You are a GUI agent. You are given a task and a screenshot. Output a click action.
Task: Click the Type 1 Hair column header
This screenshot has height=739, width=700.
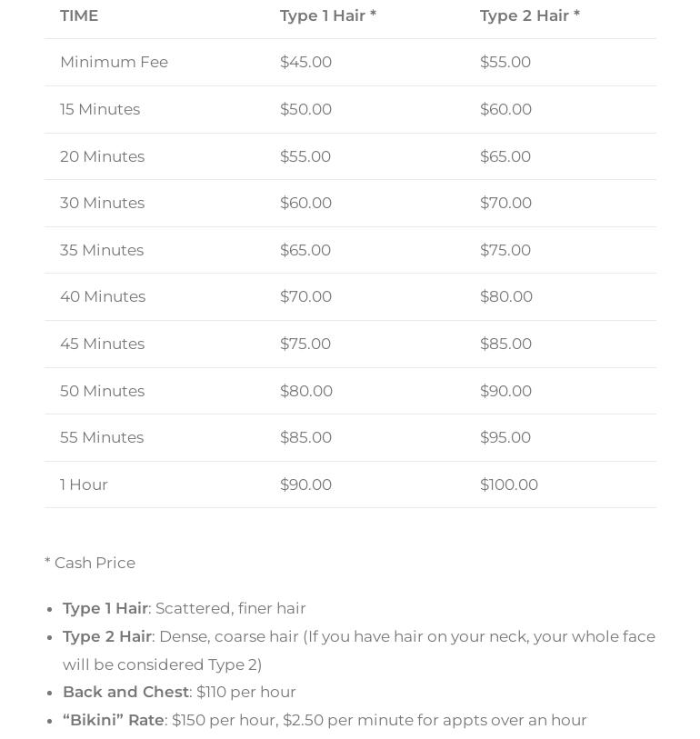coord(327,15)
